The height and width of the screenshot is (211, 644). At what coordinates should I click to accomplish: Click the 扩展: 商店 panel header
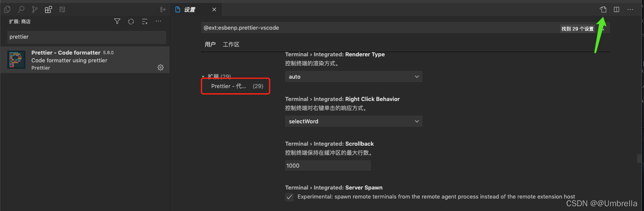[20, 21]
